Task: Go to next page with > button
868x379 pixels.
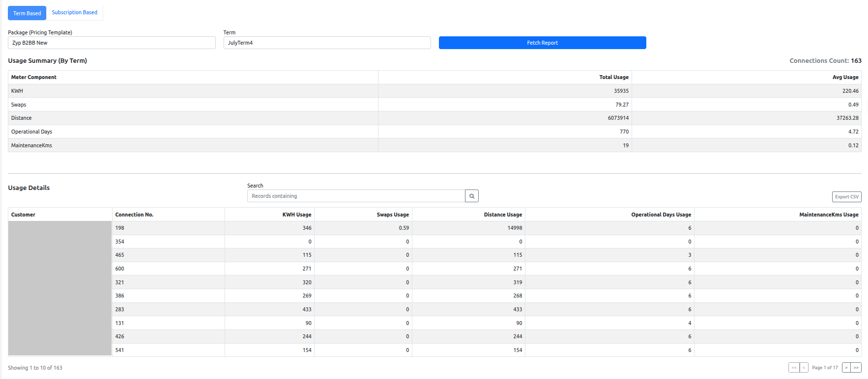Action: (846, 367)
